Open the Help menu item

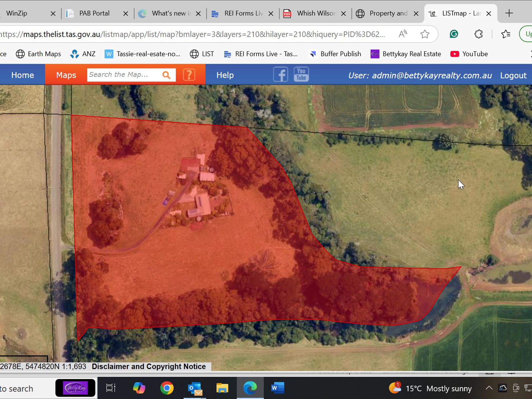pyautogui.click(x=225, y=75)
